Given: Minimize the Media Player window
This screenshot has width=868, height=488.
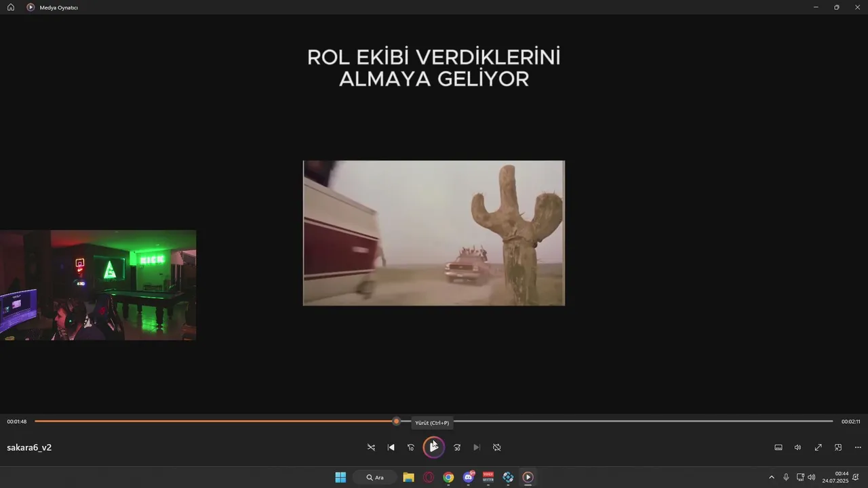Looking at the screenshot, I should tap(816, 7).
